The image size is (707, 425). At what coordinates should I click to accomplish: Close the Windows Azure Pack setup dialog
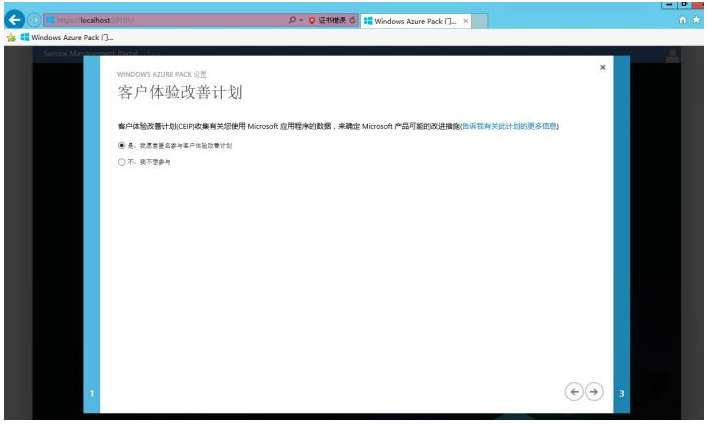pos(602,68)
